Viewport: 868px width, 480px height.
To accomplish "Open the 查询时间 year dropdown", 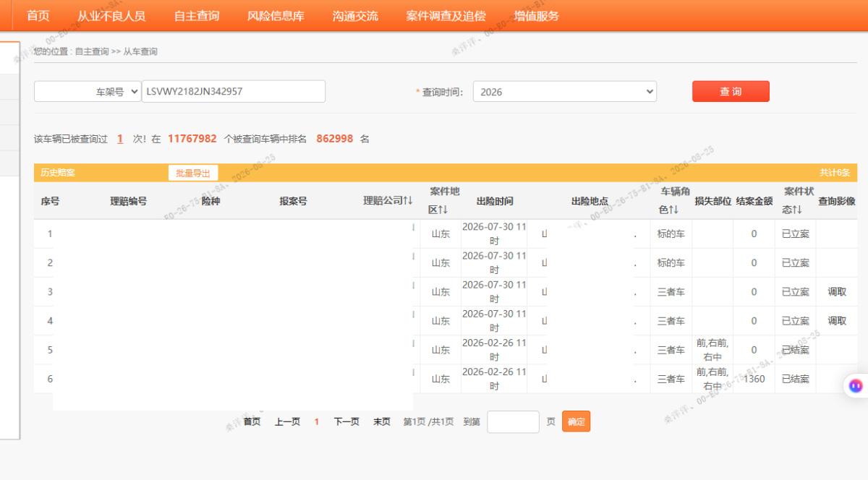I will pyautogui.click(x=565, y=92).
